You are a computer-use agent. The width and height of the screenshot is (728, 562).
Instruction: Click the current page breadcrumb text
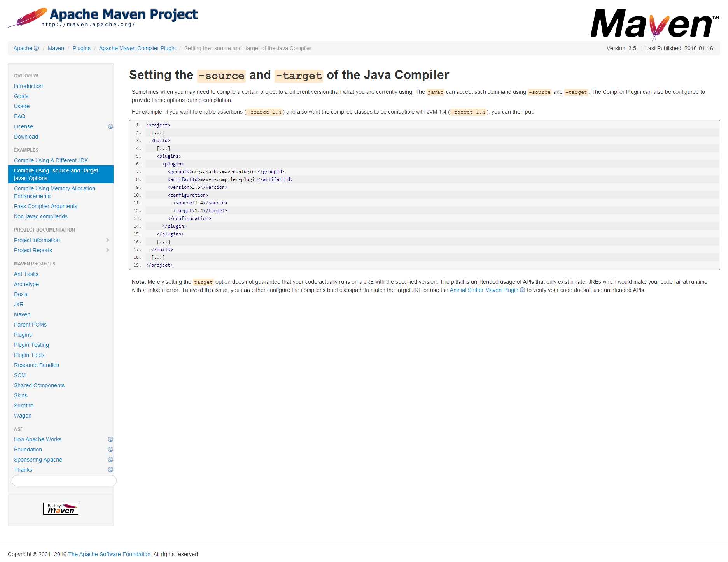pyautogui.click(x=248, y=48)
